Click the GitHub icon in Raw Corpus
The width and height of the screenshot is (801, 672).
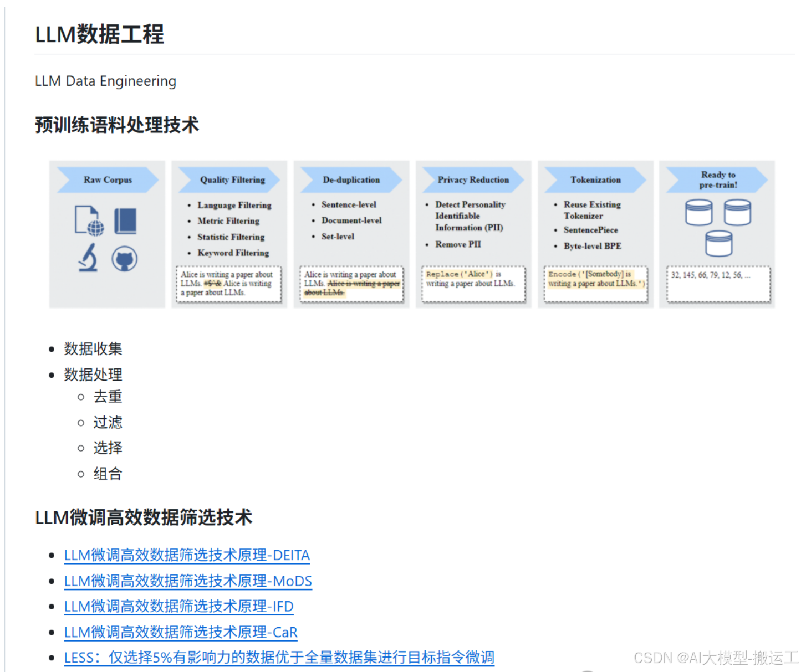tap(125, 259)
